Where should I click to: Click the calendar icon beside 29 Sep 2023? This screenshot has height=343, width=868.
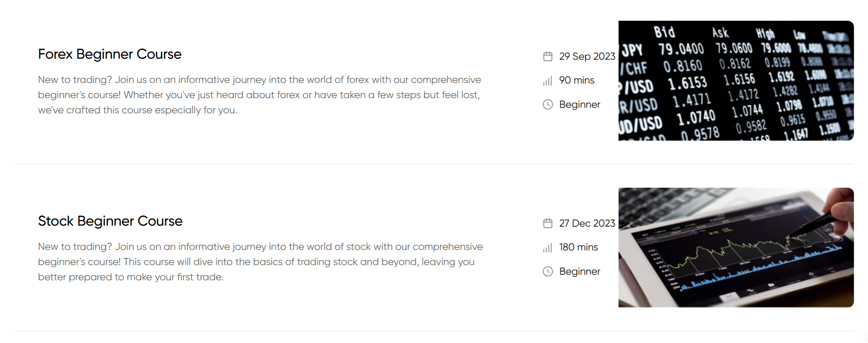tap(548, 56)
